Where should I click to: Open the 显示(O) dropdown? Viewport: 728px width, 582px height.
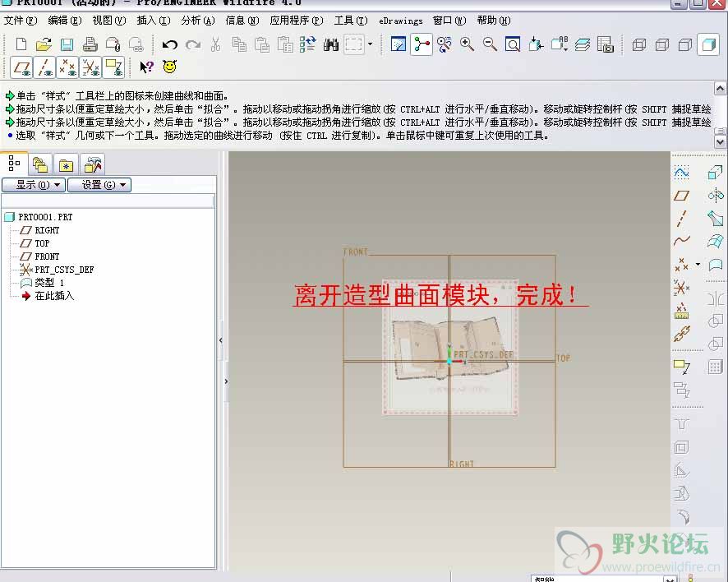pyautogui.click(x=34, y=185)
